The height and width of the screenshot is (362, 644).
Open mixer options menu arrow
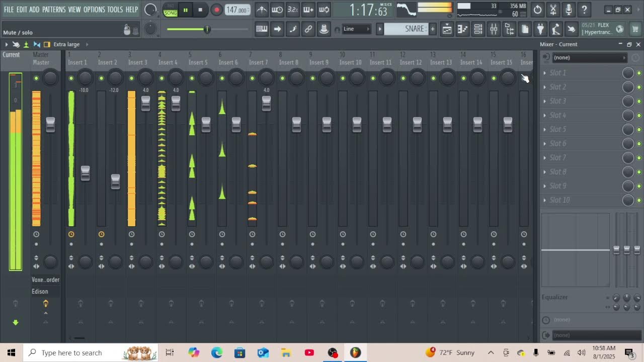pyautogui.click(x=7, y=44)
